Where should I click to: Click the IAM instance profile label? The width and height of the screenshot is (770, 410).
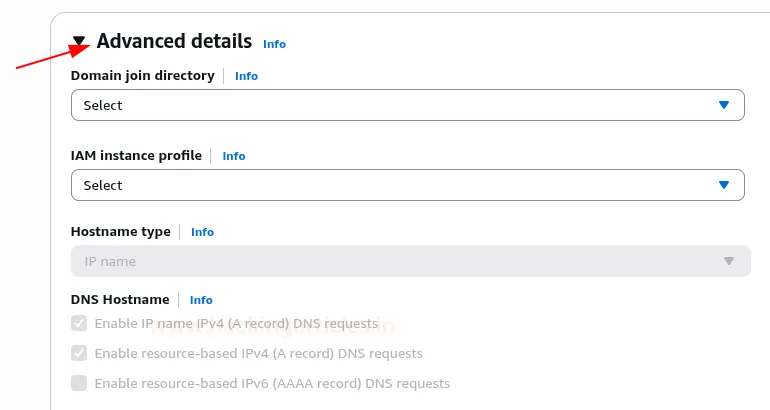(x=136, y=155)
